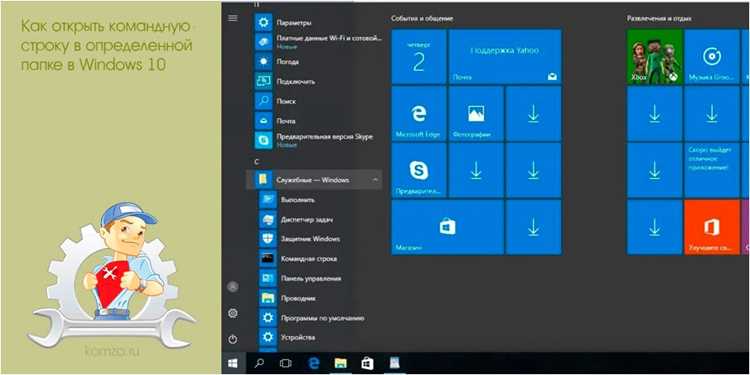Open Почта in the app list
Screen dimensions: 750x375
[x=317, y=121]
